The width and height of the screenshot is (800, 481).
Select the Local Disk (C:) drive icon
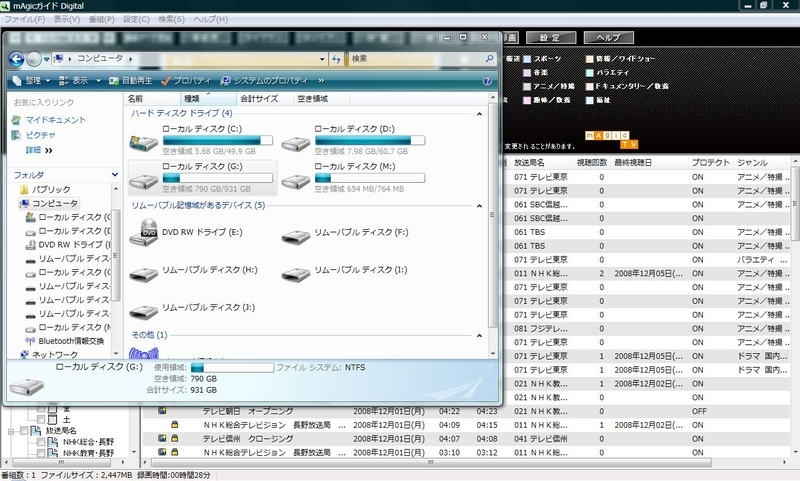coord(144,142)
